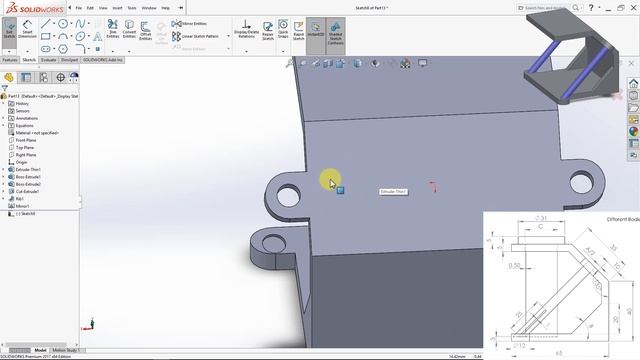The image size is (640, 360).
Task: Switch to the DimXpert tab
Action: (69, 60)
